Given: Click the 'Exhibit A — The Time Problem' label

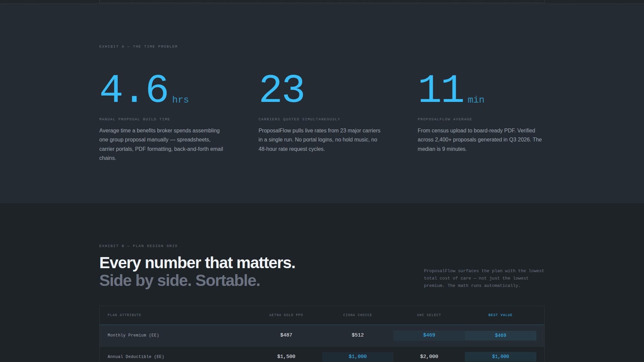Looking at the screenshot, I should [x=138, y=47].
